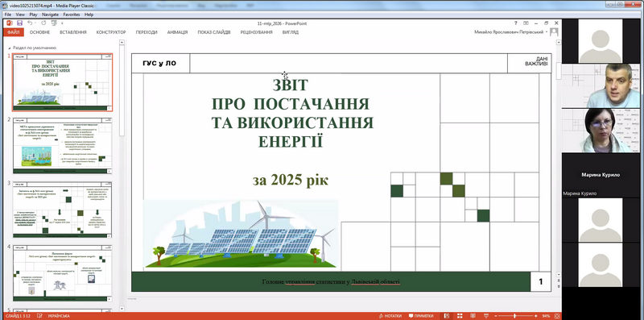
Task: Open Media Player Classic Play menu
Action: point(33,15)
